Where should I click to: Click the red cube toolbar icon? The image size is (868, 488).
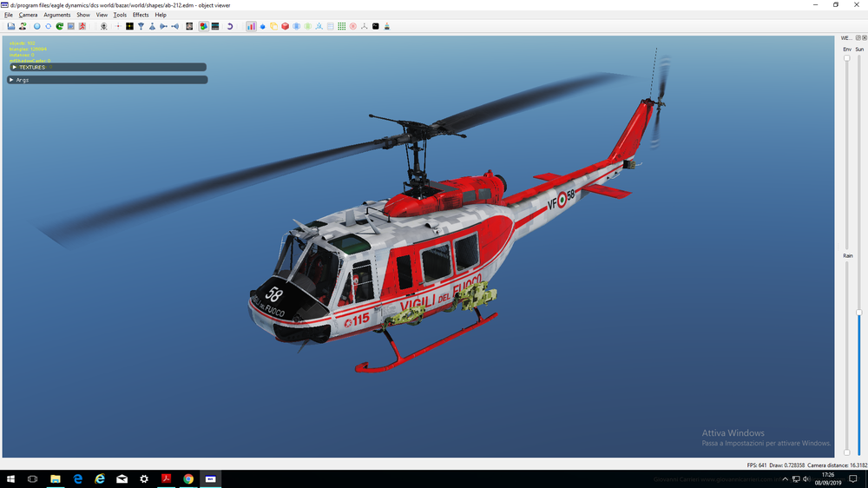285,26
